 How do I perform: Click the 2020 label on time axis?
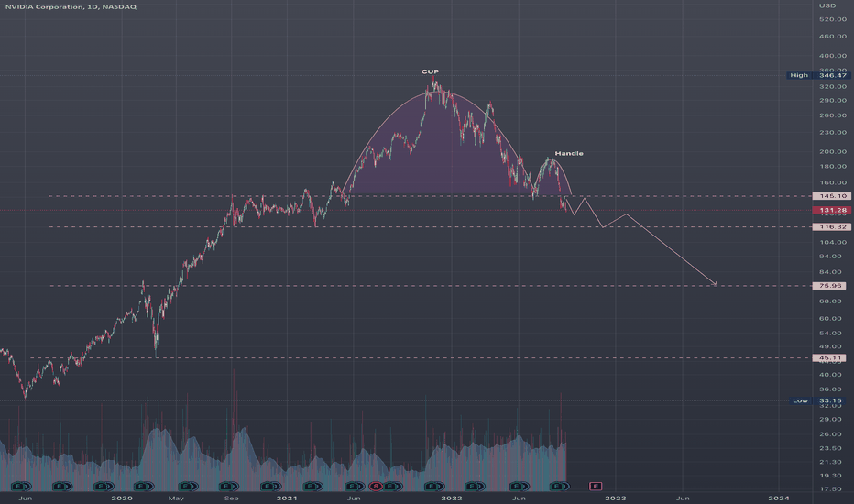pyautogui.click(x=122, y=498)
